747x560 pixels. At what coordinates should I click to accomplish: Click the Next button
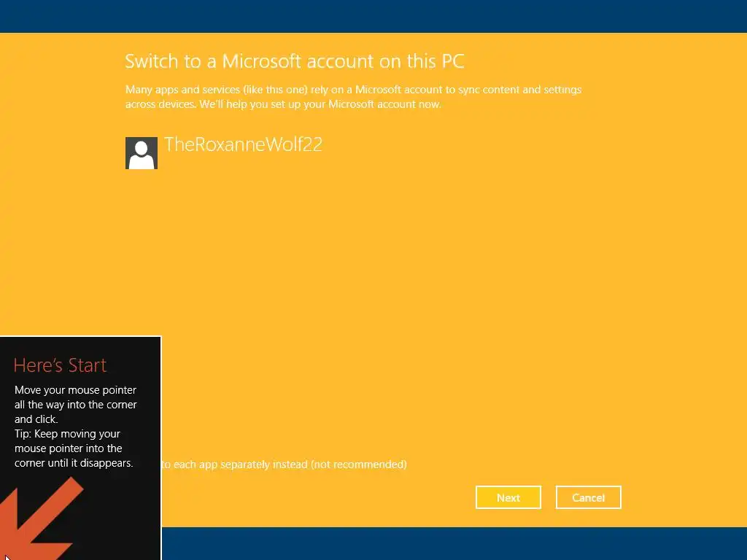click(508, 497)
